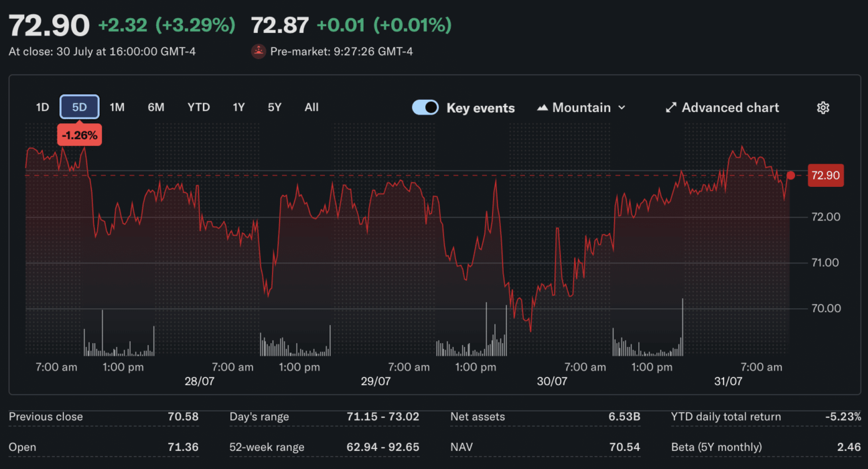
Task: Click the Net assets label
Action: click(478, 417)
